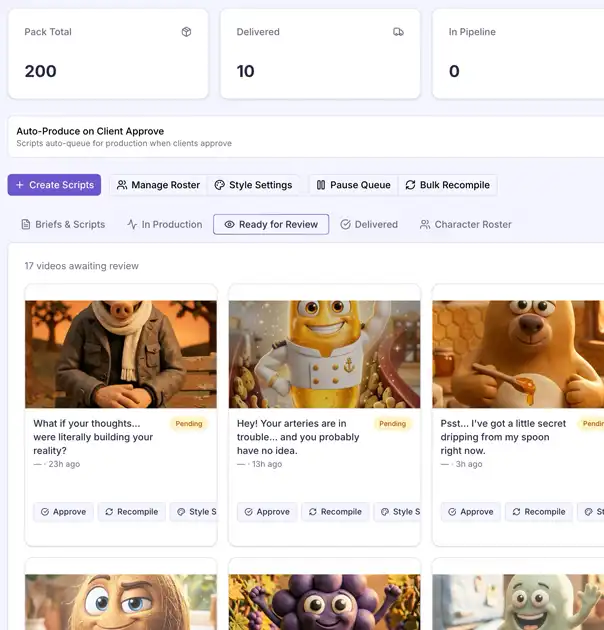Recompile the 'Your arteries are in trouble' video

pyautogui.click(x=336, y=512)
